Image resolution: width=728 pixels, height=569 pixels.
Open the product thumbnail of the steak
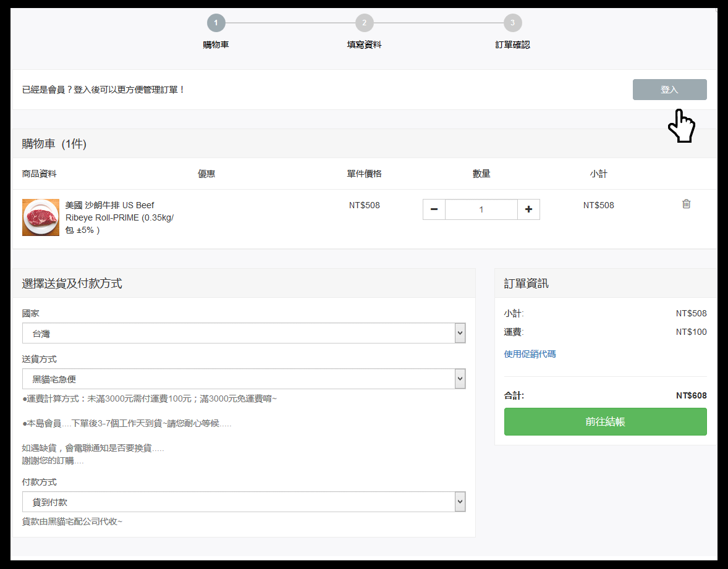[x=41, y=217]
